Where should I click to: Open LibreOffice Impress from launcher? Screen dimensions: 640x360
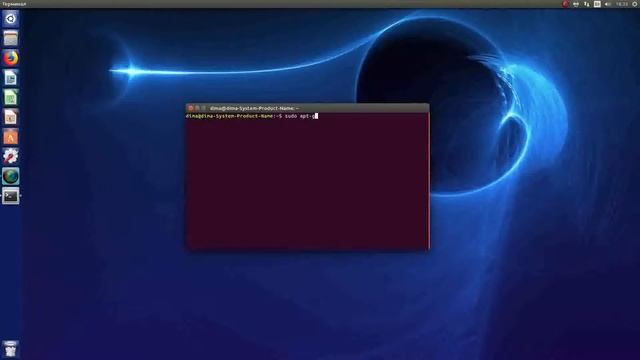pos(11,117)
